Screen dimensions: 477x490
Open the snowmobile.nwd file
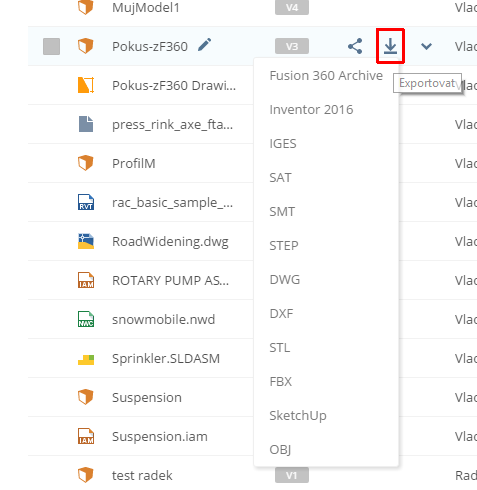(163, 319)
